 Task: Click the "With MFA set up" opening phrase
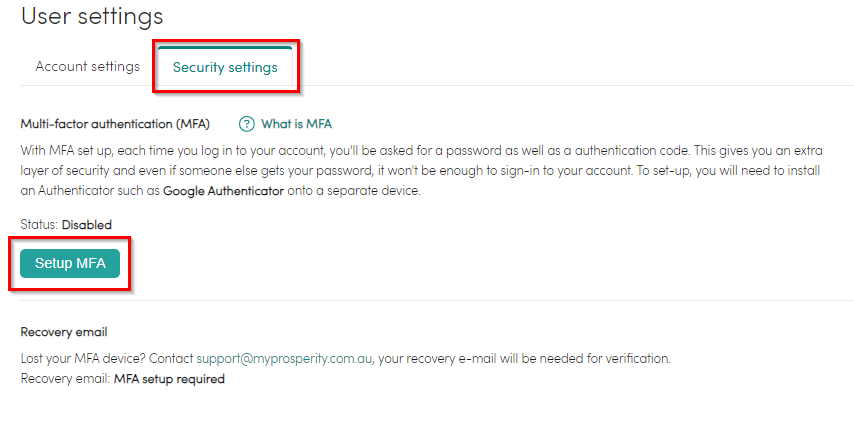[x=63, y=150]
